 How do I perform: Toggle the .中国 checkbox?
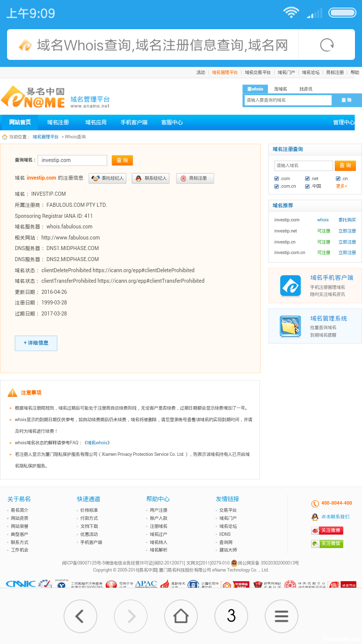[x=307, y=186]
